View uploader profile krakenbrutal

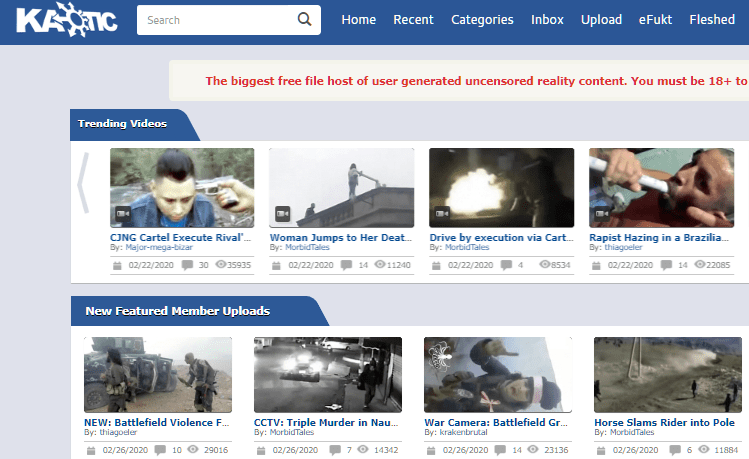(463, 432)
